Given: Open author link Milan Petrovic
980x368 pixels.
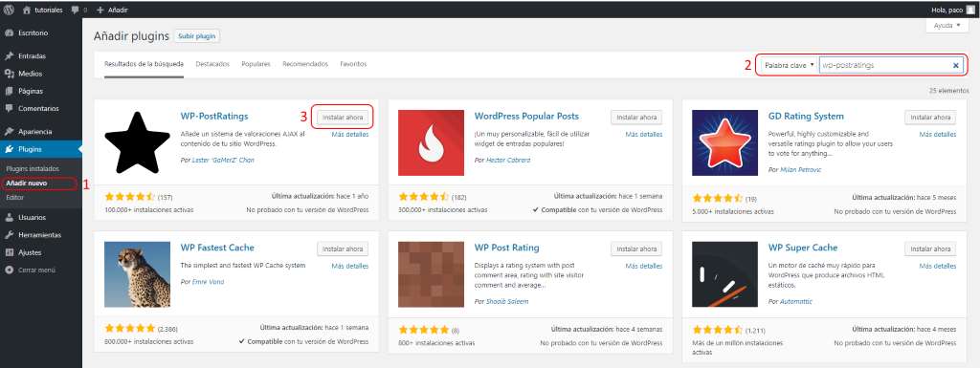Looking at the screenshot, I should 801,169.
